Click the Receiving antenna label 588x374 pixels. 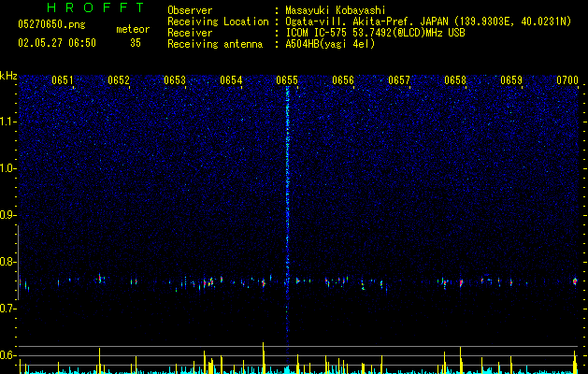[215, 44]
